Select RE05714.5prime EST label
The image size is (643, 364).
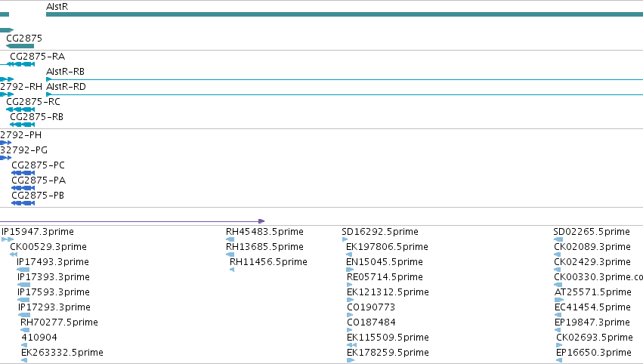(x=385, y=277)
